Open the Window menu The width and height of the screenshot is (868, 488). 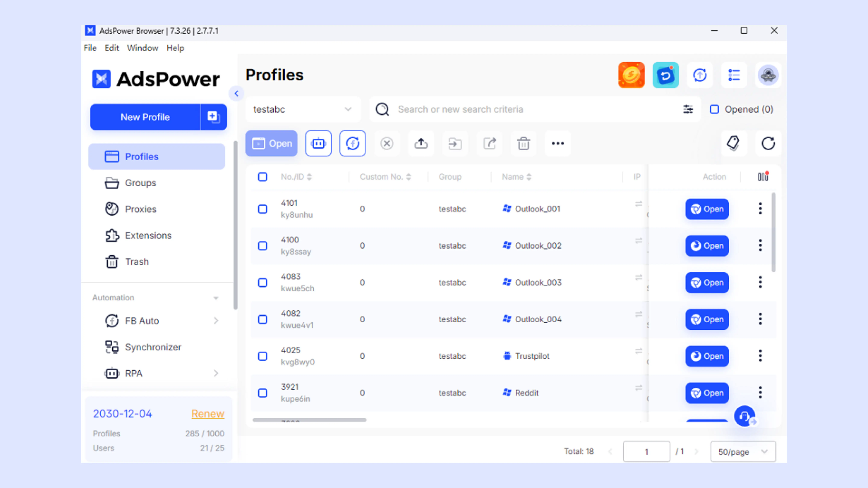click(x=143, y=48)
